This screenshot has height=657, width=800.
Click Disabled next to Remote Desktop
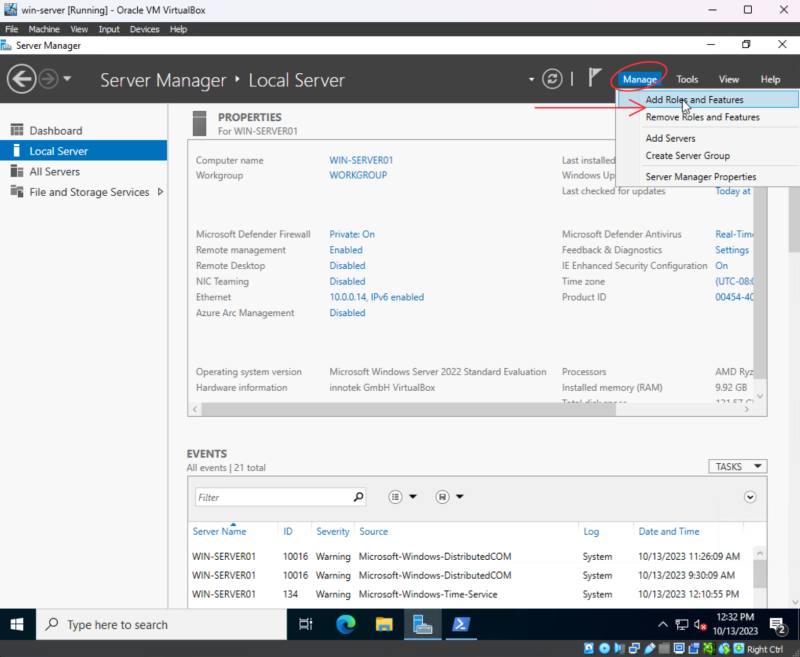[x=347, y=265]
